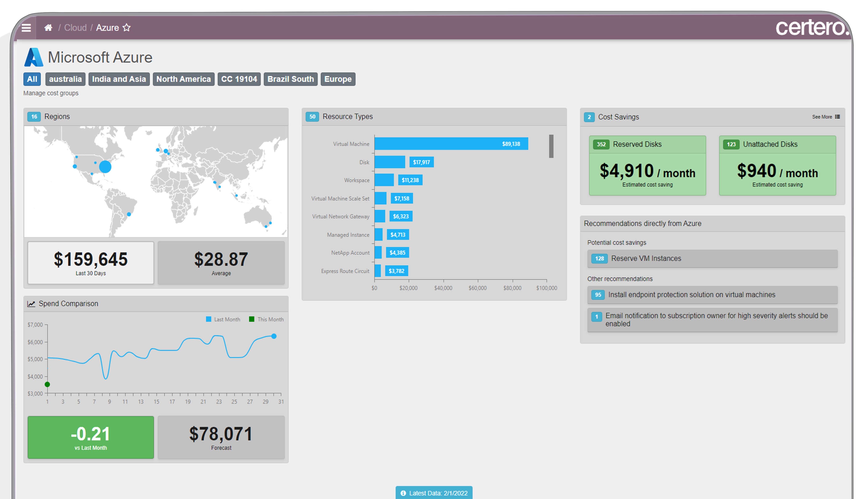Click the certero logo
The image size is (868, 499).
[813, 27]
